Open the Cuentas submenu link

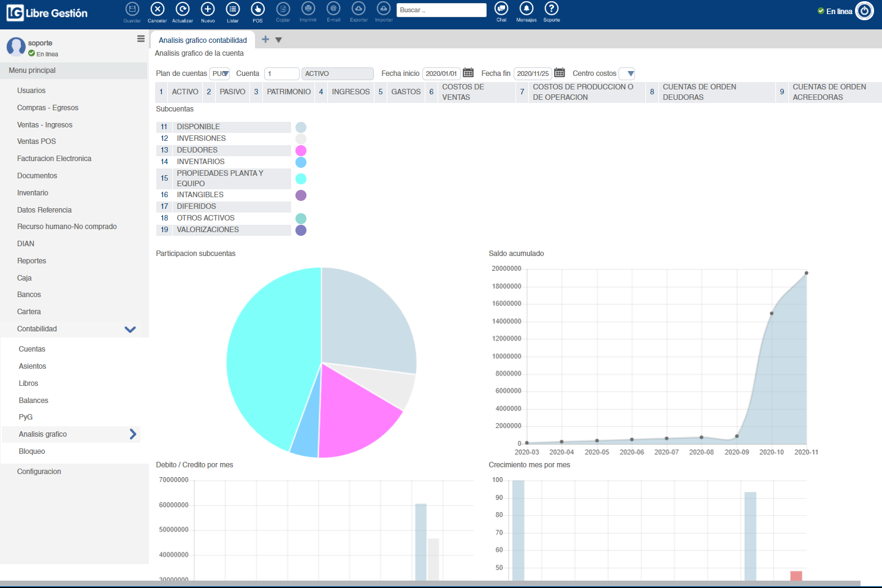(32, 349)
